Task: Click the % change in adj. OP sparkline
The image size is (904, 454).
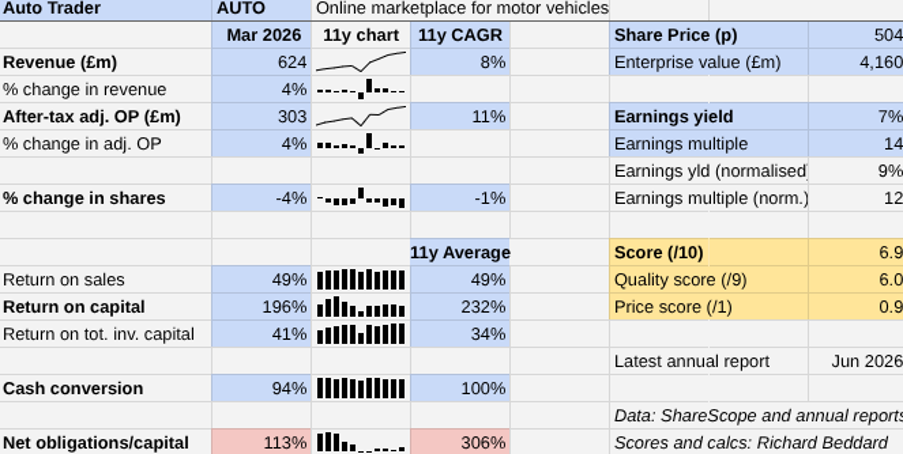Action: [x=361, y=143]
